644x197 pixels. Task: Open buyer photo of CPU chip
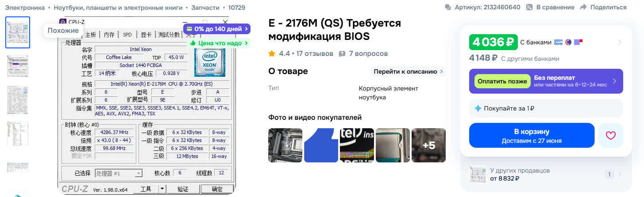393,145
